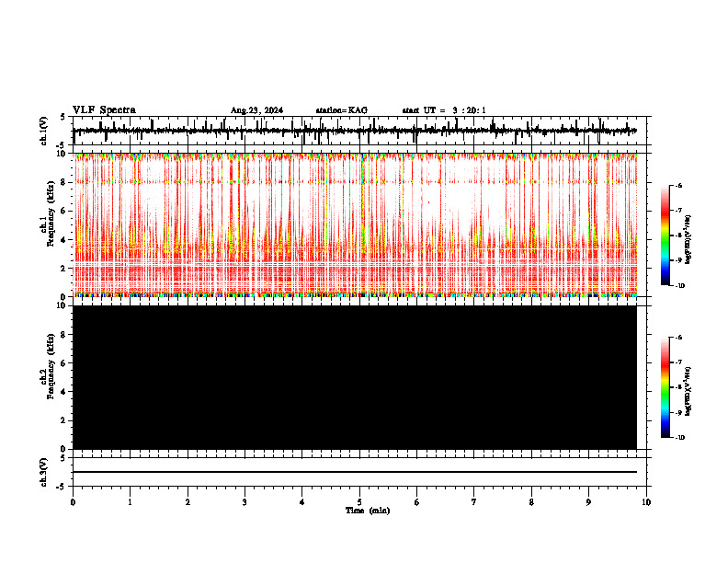Click the ch.1 voltage waveform trace
This screenshot has height=563, width=728.
[355, 131]
